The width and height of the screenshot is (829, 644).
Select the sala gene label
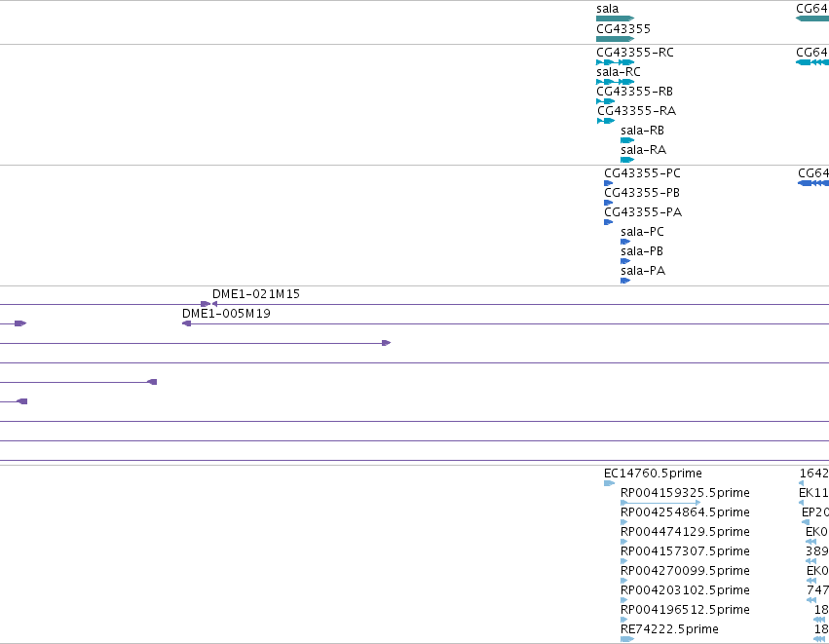(x=607, y=9)
